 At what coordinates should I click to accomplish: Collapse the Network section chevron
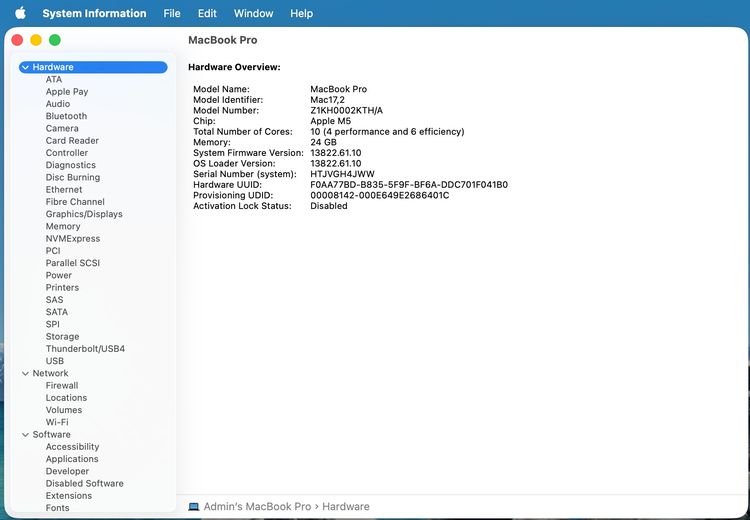pos(25,373)
